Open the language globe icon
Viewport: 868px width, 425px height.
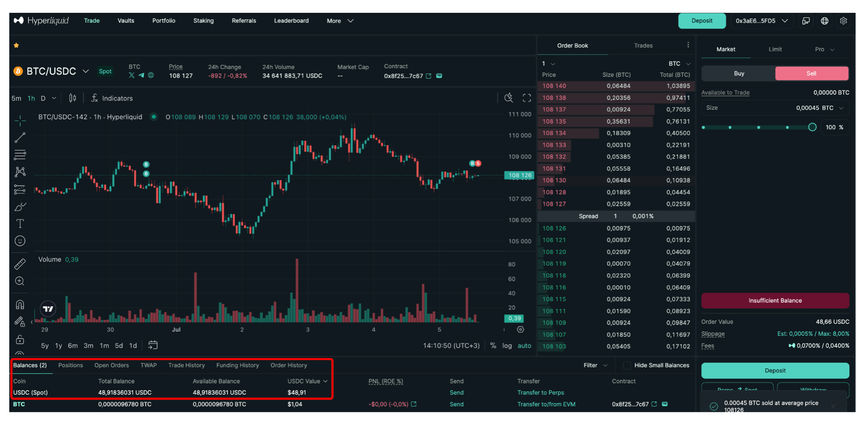coord(825,21)
